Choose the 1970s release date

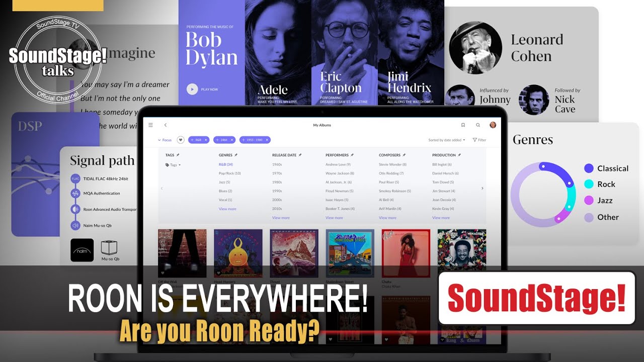277,173
